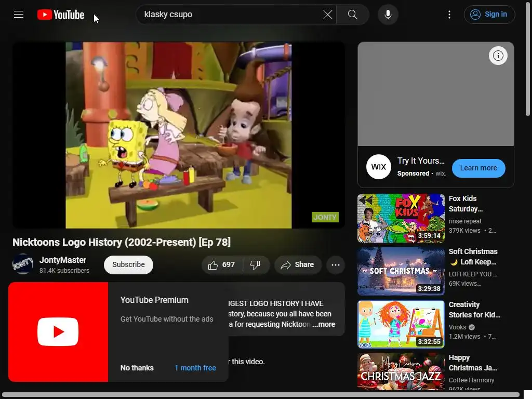532x399 pixels.
Task: Open the Fox Kids Saturday video thumbnail
Action: click(x=401, y=218)
